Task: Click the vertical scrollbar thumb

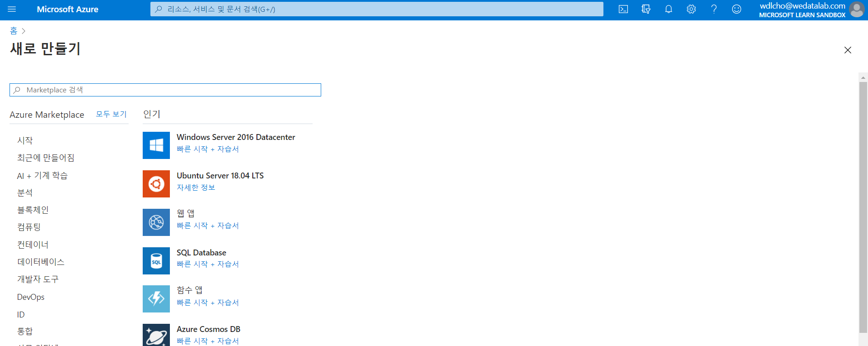Action: click(863, 207)
